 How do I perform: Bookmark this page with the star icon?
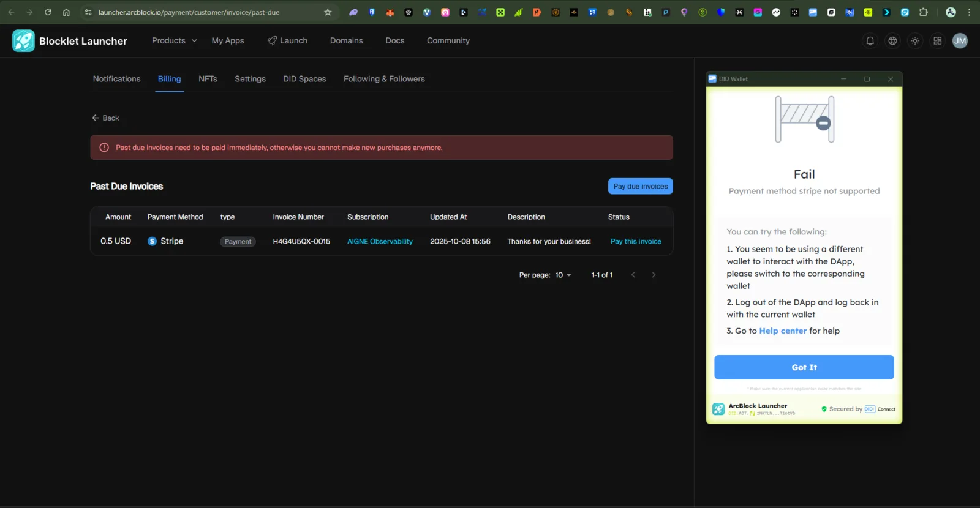point(328,12)
